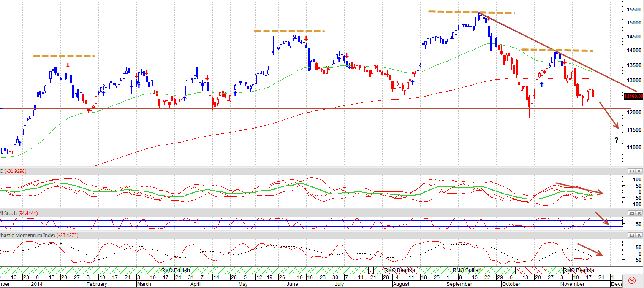Click the 12460.00 last price label
The image size is (644, 288).
tap(633, 96)
